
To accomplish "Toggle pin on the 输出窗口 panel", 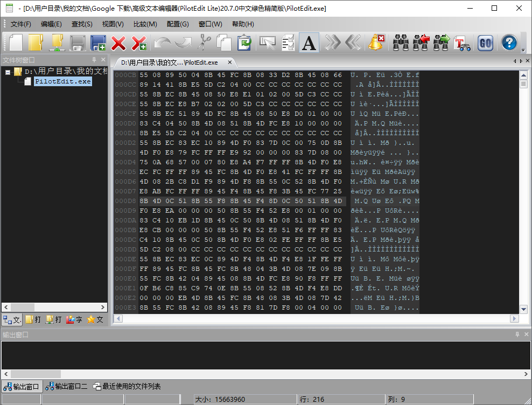I will coord(516,334).
